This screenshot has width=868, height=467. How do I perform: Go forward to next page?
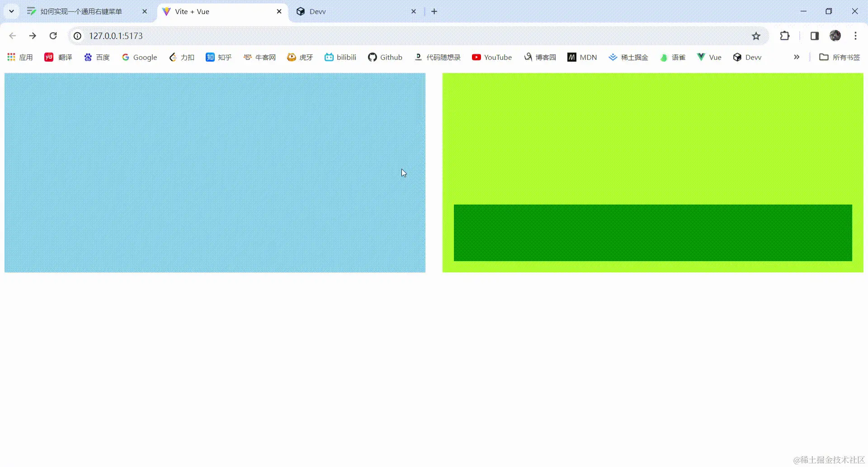(x=33, y=36)
